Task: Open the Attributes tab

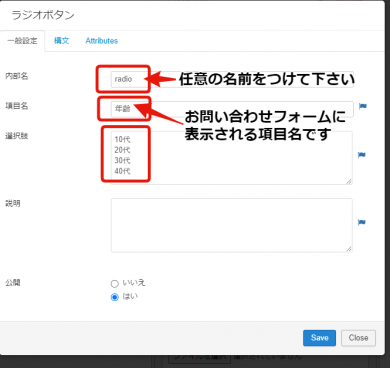Action: tap(102, 41)
